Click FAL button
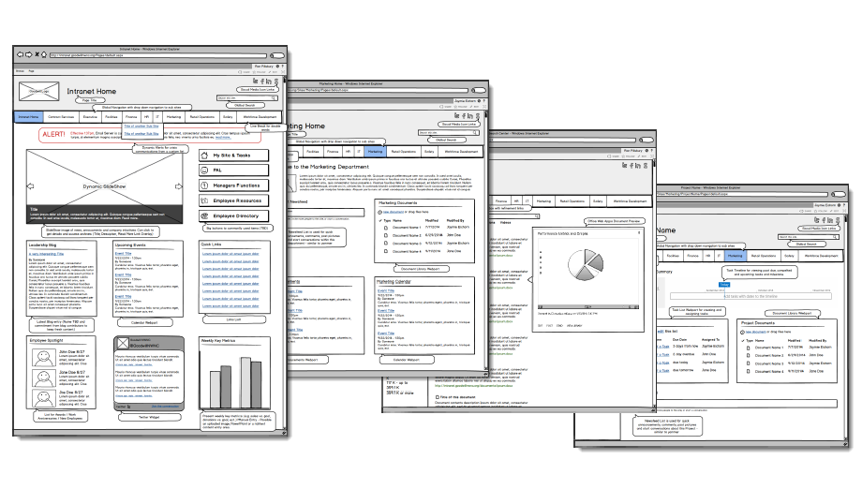Image resolution: width=862 pixels, height=504 pixels. click(x=233, y=170)
